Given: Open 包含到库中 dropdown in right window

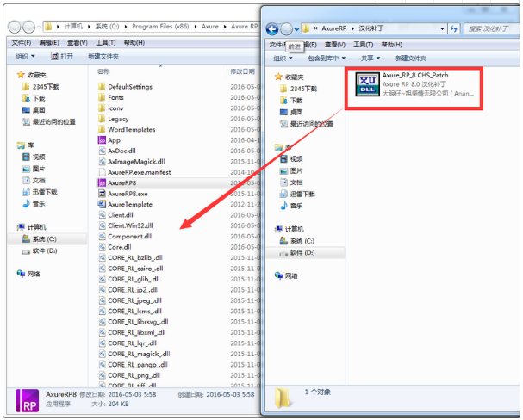Looking at the screenshot, I should click(x=327, y=59).
